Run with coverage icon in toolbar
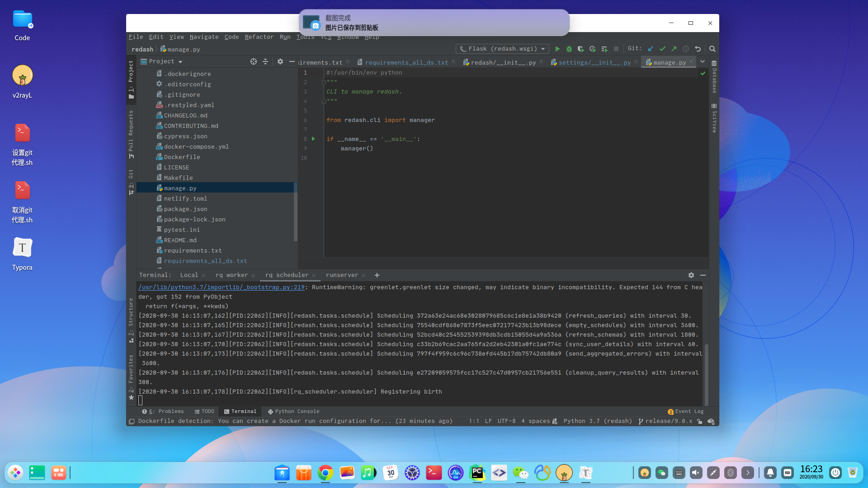This screenshot has height=488, width=868. [x=581, y=49]
